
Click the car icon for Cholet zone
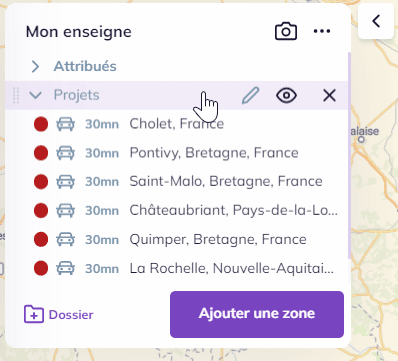[65, 124]
